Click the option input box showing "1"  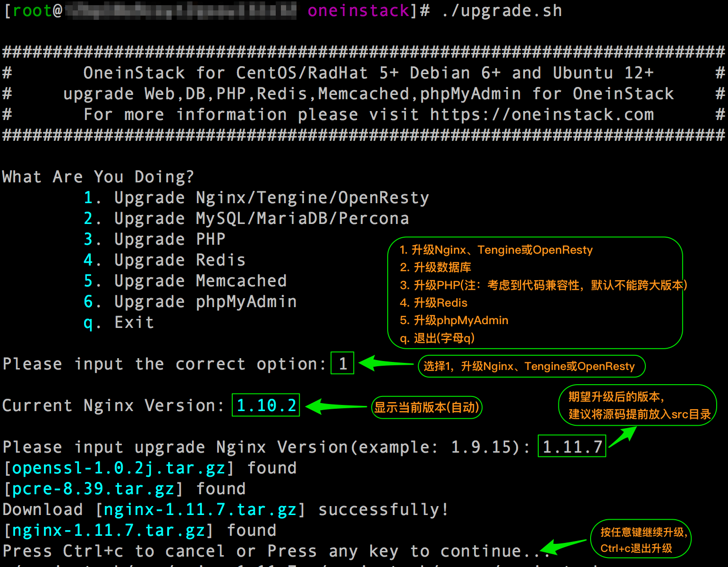(x=342, y=363)
